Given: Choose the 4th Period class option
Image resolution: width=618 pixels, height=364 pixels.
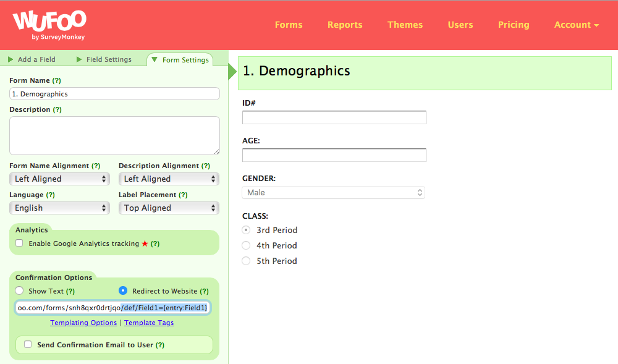Looking at the screenshot, I should pyautogui.click(x=246, y=245).
